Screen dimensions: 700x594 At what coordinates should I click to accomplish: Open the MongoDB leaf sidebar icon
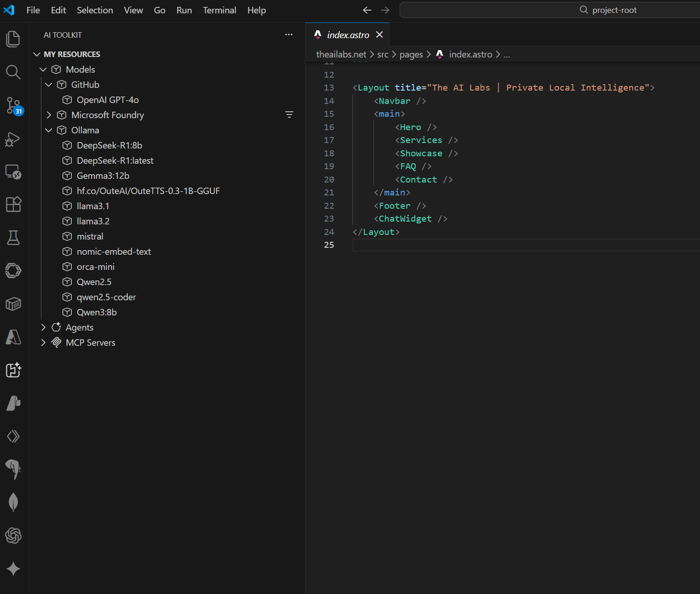pyautogui.click(x=13, y=502)
